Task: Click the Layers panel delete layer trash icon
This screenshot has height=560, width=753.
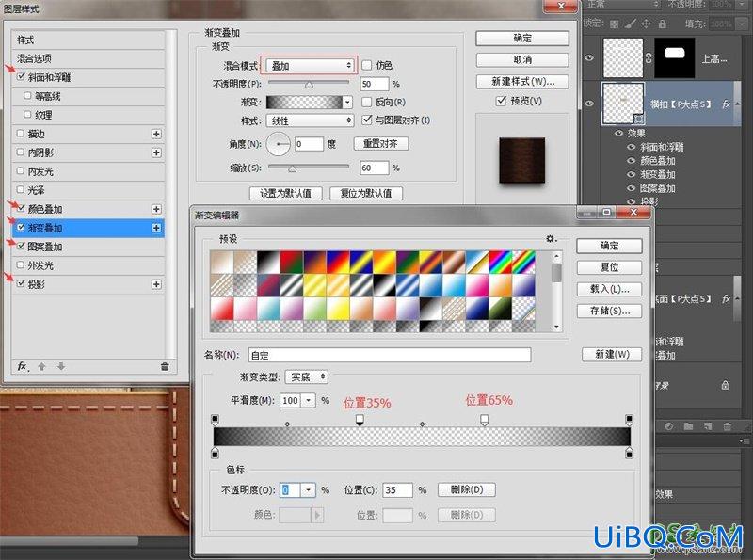Action: [728, 426]
